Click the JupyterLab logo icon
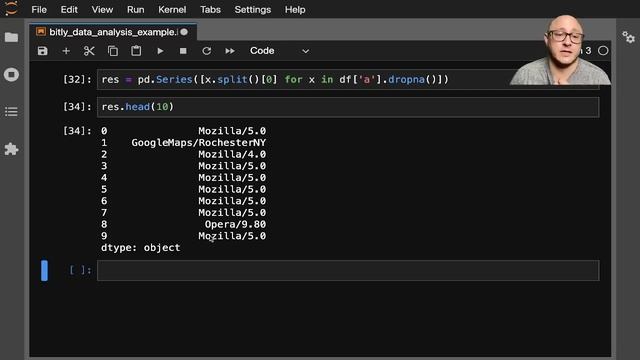Viewport: 640px width, 360px height. 11,8
